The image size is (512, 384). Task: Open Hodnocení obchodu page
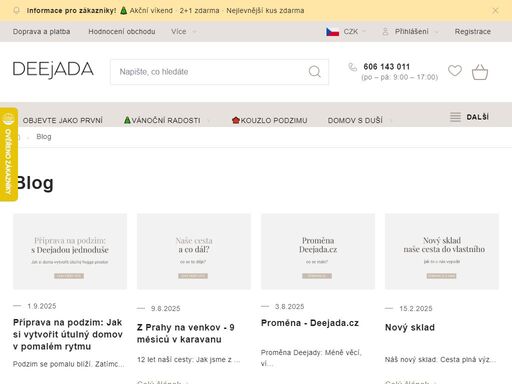point(122,32)
